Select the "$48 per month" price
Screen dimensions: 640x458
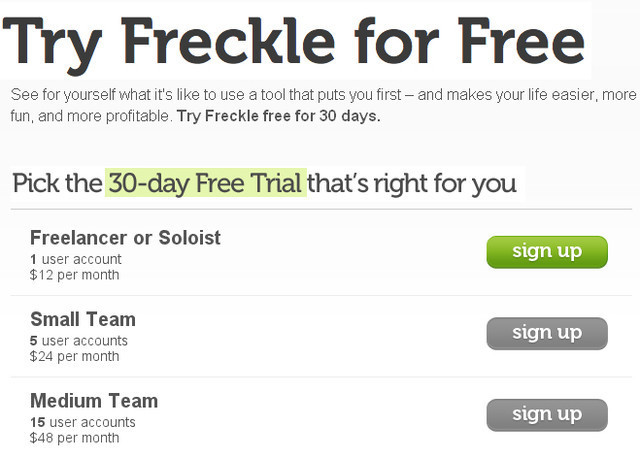(x=74, y=438)
